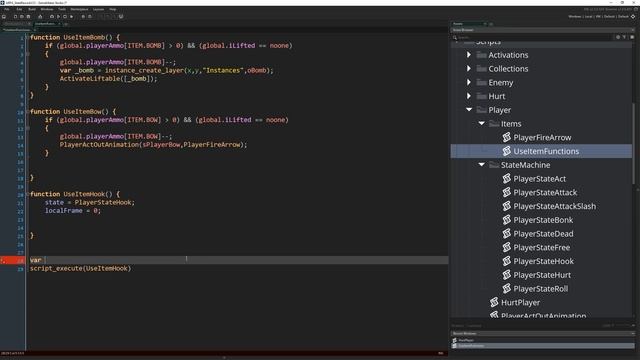Open the target manager crosshair icon

point(633,17)
